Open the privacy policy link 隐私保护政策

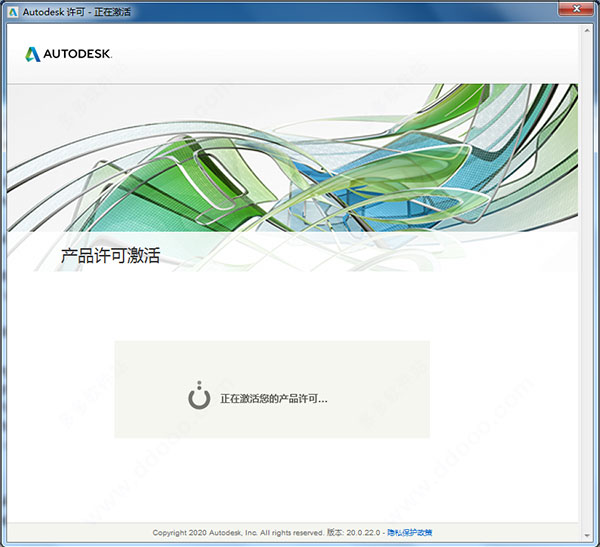pyautogui.click(x=409, y=532)
